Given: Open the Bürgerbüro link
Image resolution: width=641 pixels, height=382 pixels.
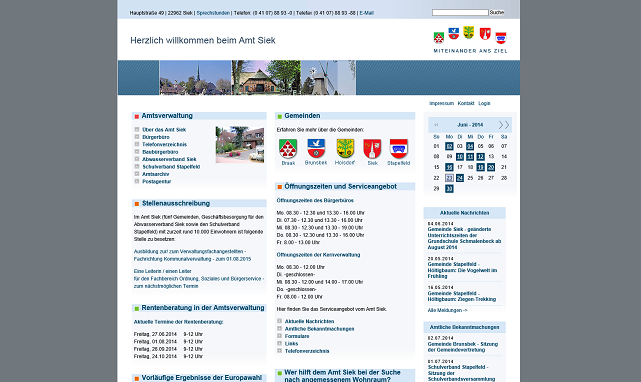Looking at the screenshot, I should pyautogui.click(x=156, y=137).
